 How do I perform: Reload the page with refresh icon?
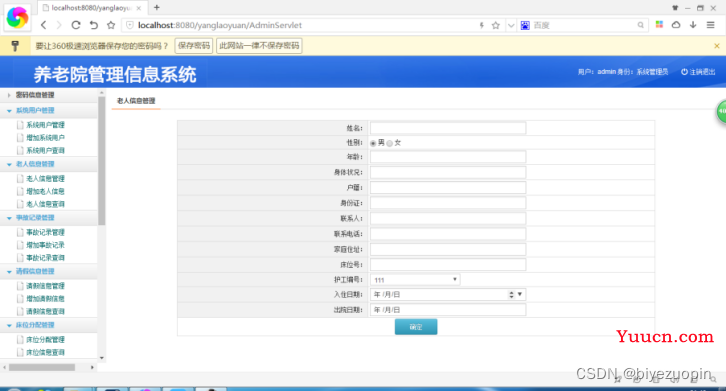(76, 25)
